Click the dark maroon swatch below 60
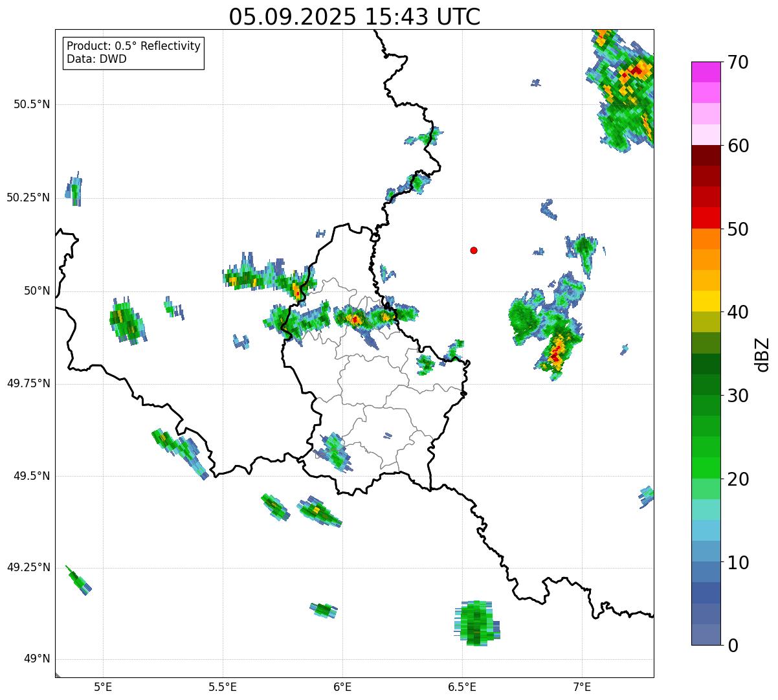Viewport: 778px width, 700px height. (706, 155)
